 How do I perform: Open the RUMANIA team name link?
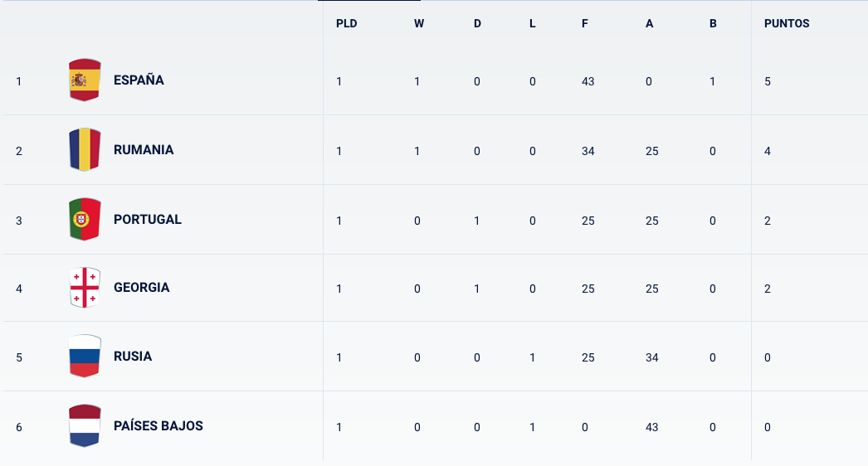pos(144,150)
